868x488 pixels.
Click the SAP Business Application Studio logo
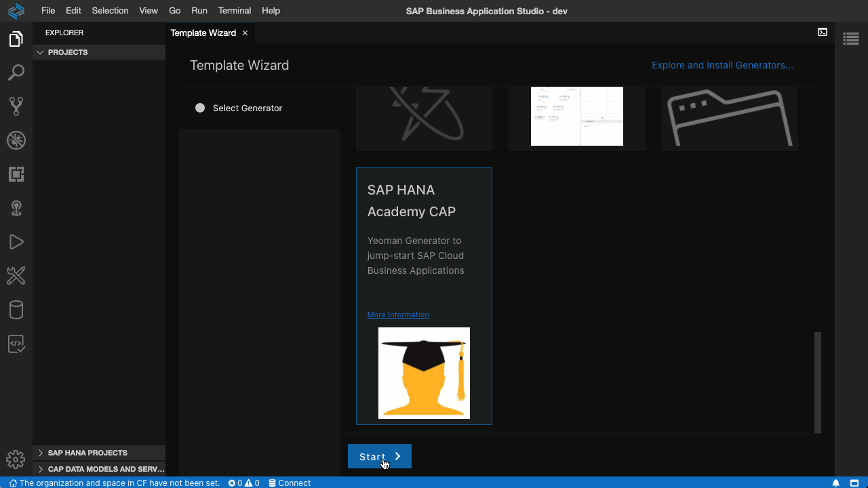point(16,11)
